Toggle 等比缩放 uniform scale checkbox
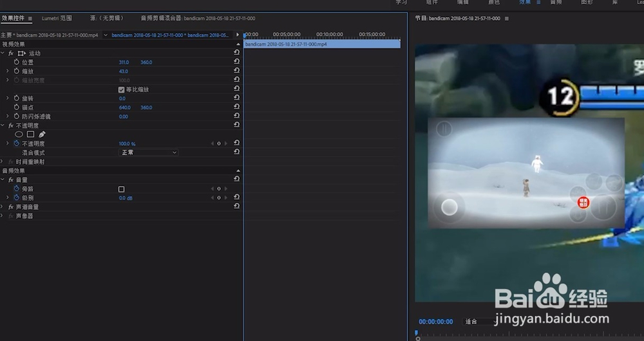This screenshot has width=644, height=341. (x=121, y=89)
